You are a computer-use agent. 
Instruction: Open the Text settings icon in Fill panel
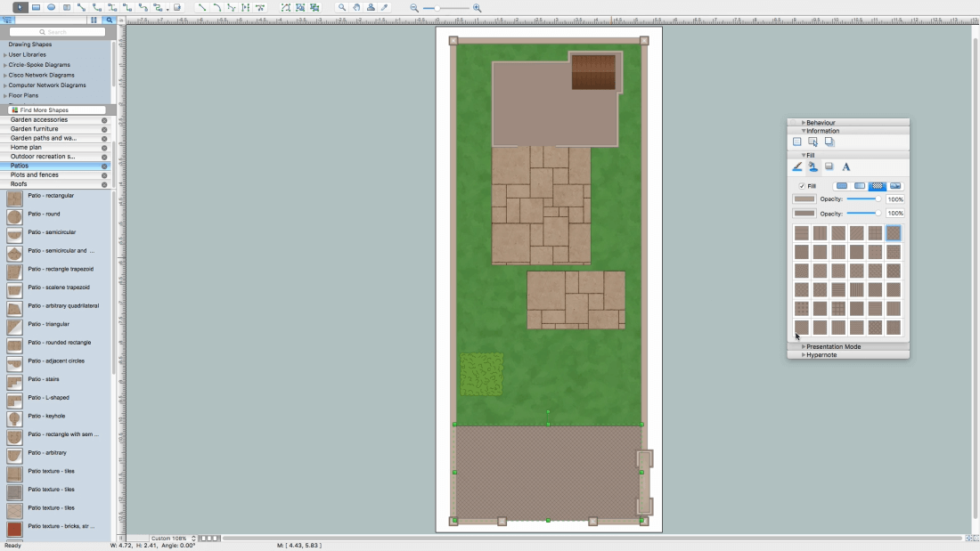tap(845, 166)
